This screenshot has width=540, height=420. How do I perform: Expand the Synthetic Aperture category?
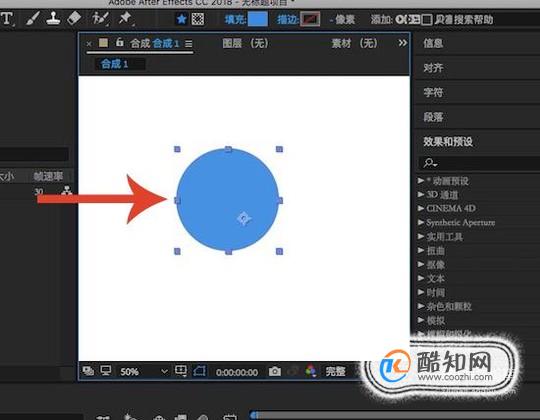point(421,222)
